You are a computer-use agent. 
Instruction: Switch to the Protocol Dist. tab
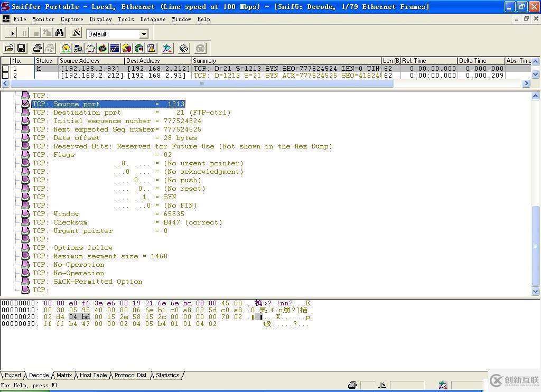[x=131, y=375]
